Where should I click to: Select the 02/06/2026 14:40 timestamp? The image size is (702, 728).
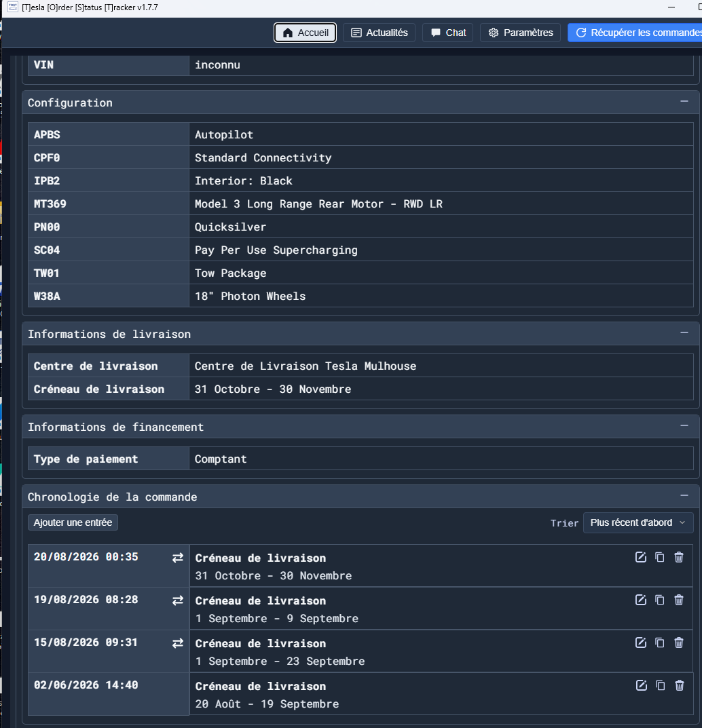point(86,685)
